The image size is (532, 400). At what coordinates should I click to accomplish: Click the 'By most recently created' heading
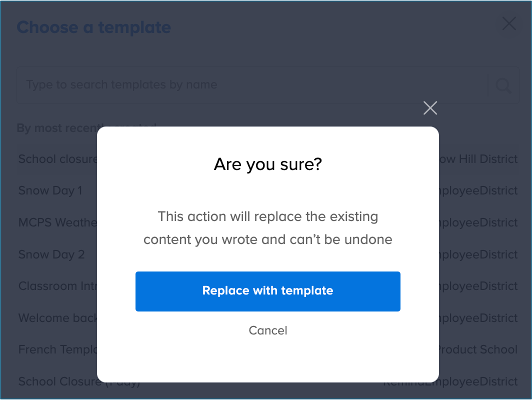[x=56, y=128]
